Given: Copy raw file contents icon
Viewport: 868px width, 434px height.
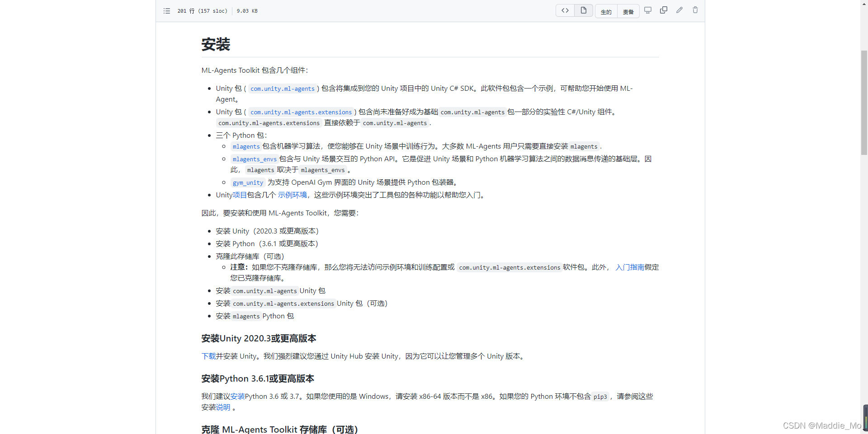Looking at the screenshot, I should click(664, 10).
